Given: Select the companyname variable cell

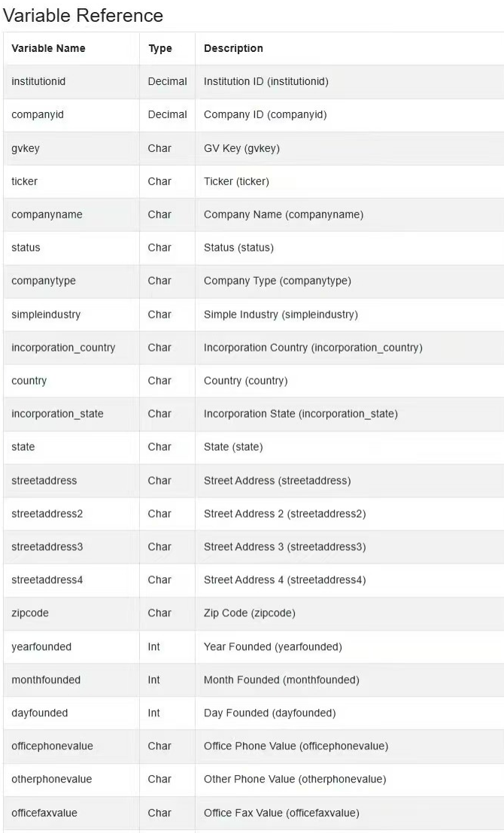Looking at the screenshot, I should point(47,214).
